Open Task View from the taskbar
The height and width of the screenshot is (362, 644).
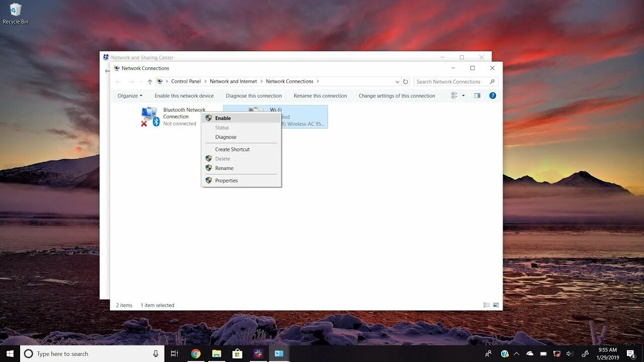175,353
